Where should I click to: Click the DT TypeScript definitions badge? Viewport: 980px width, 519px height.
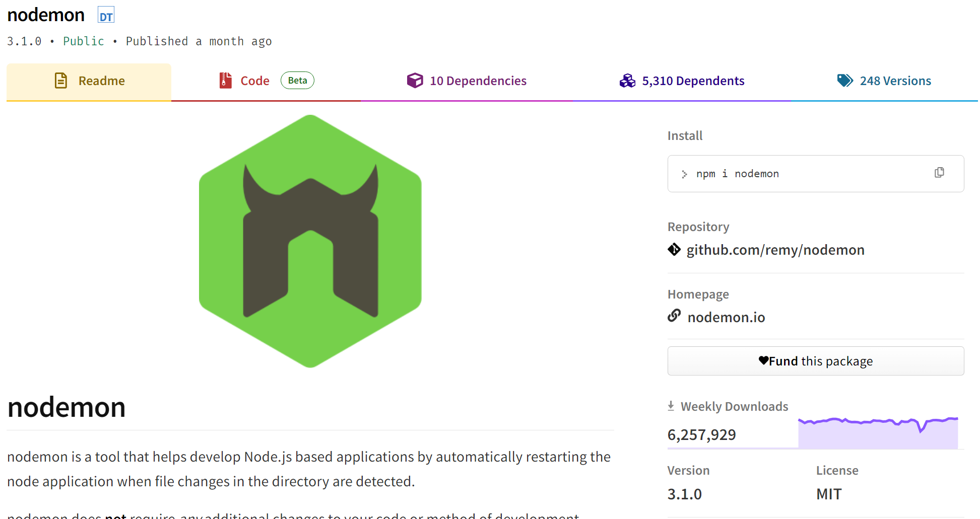pos(106,15)
